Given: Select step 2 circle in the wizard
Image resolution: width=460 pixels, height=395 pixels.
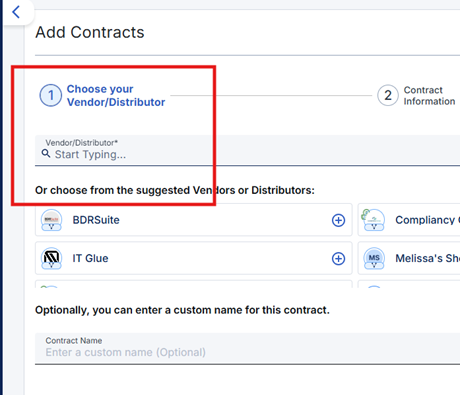Looking at the screenshot, I should pyautogui.click(x=388, y=95).
